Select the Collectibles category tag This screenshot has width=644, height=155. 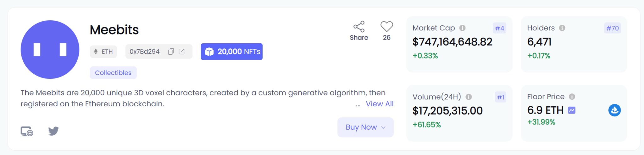[113, 73]
